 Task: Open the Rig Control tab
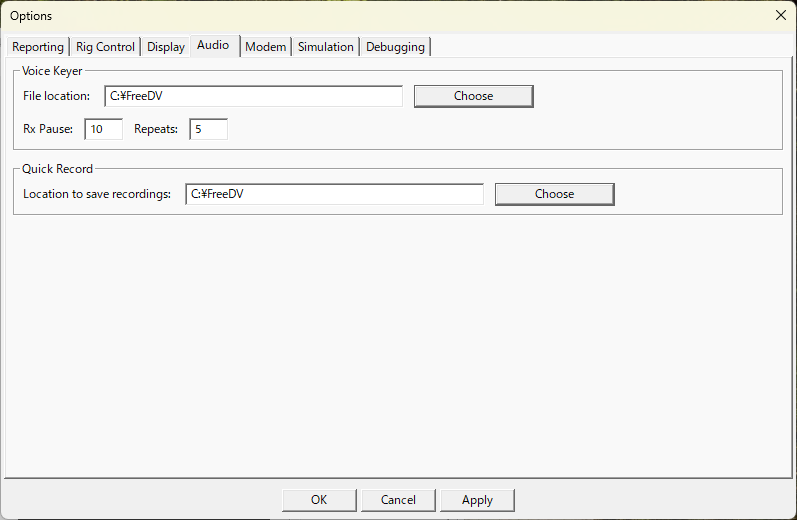[x=105, y=47]
